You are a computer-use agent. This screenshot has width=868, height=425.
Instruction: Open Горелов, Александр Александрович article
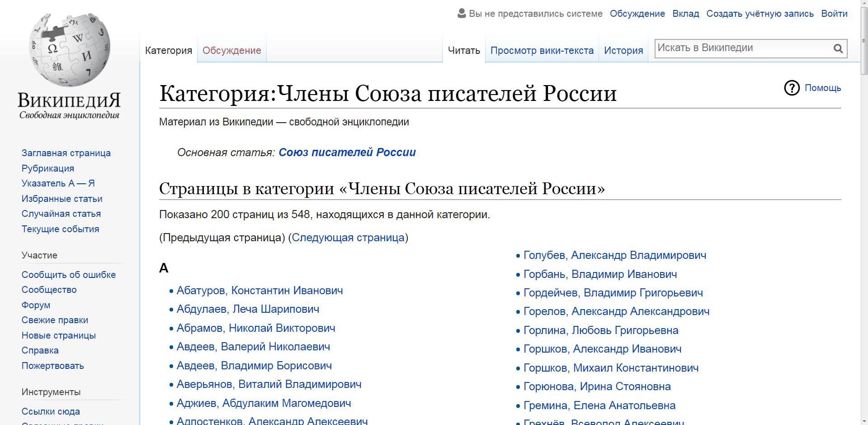pos(617,311)
